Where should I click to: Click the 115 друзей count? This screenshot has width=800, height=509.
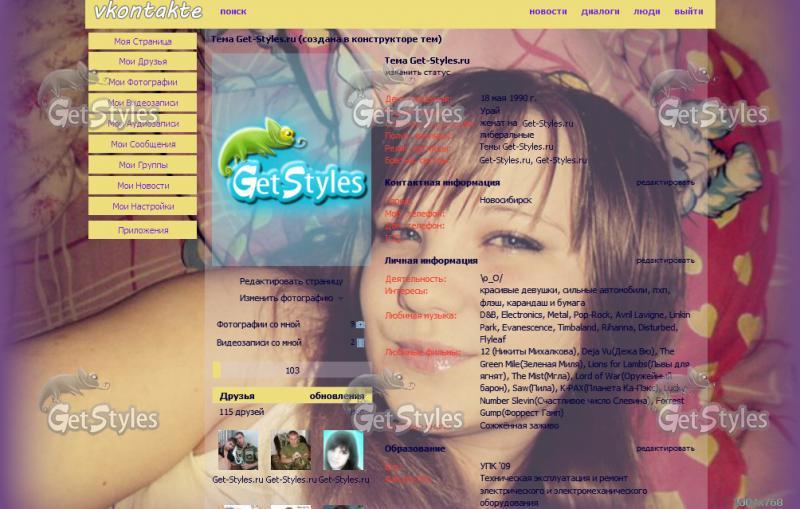coord(241,412)
